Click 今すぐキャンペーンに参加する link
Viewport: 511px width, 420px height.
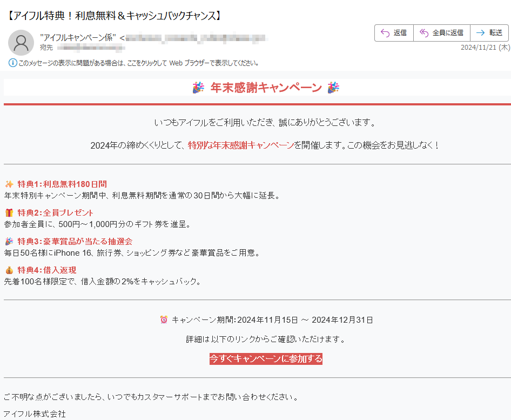(266, 359)
